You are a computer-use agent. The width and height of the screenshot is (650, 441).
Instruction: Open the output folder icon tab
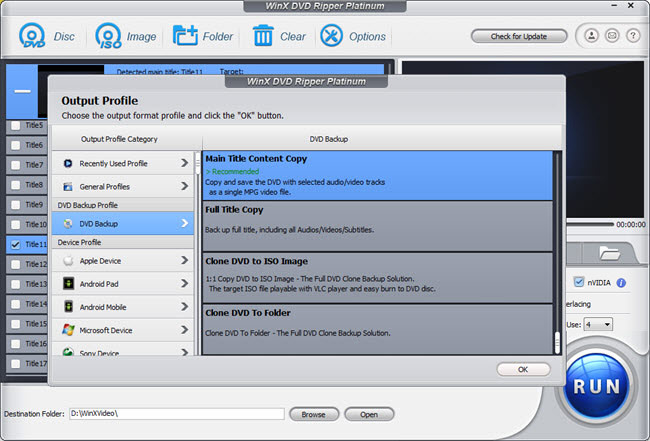coord(609,253)
